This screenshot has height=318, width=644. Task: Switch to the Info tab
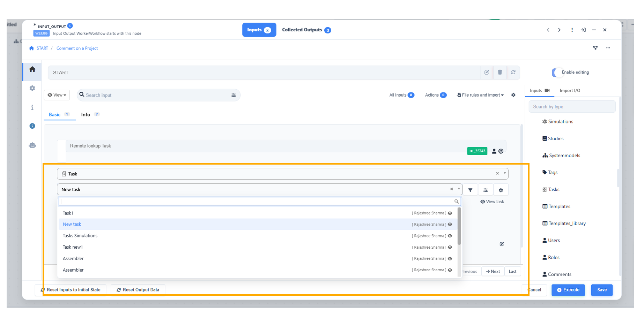click(x=86, y=115)
